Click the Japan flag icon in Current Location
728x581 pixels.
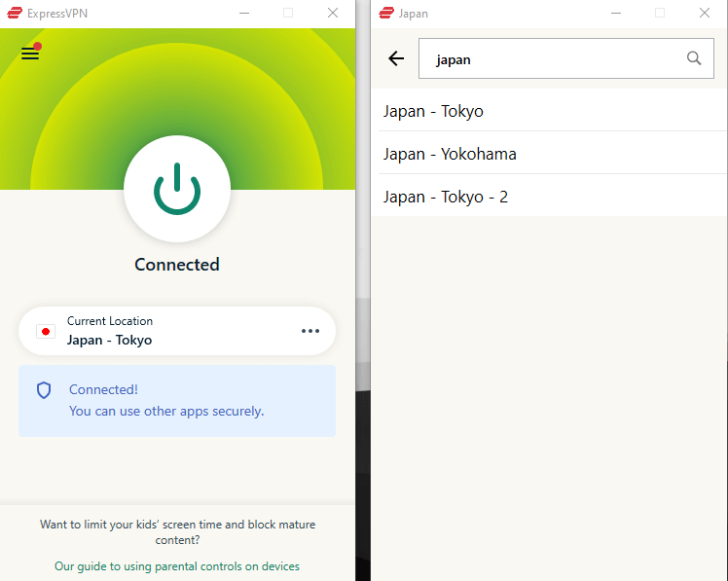pyautogui.click(x=46, y=332)
